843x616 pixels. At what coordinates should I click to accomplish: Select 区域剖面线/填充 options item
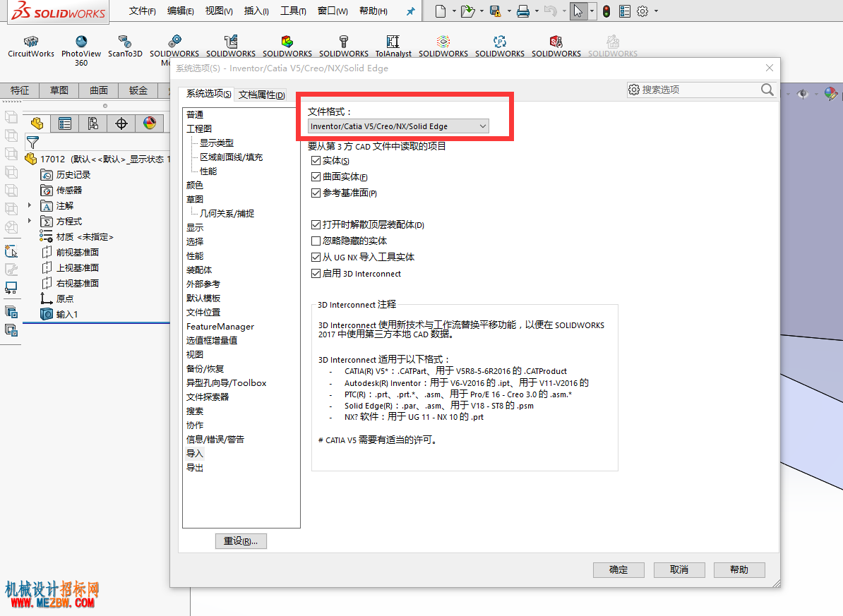[231, 157]
